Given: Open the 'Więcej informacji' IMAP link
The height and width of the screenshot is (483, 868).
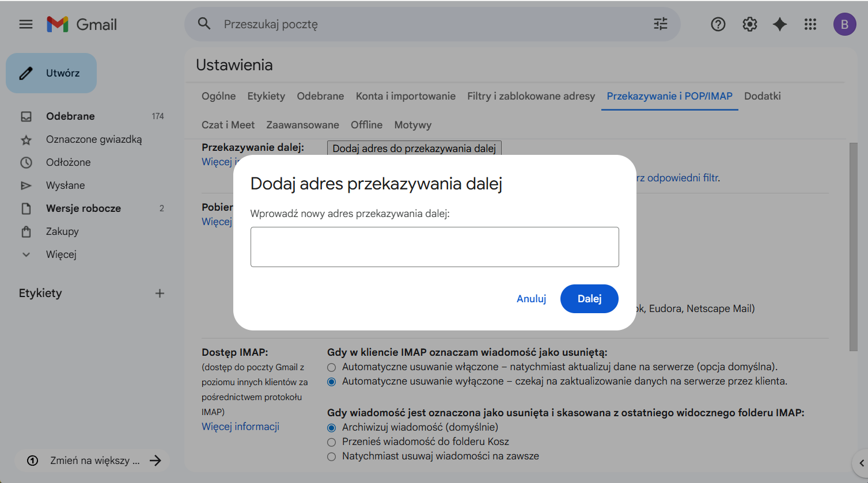Looking at the screenshot, I should 240,426.
